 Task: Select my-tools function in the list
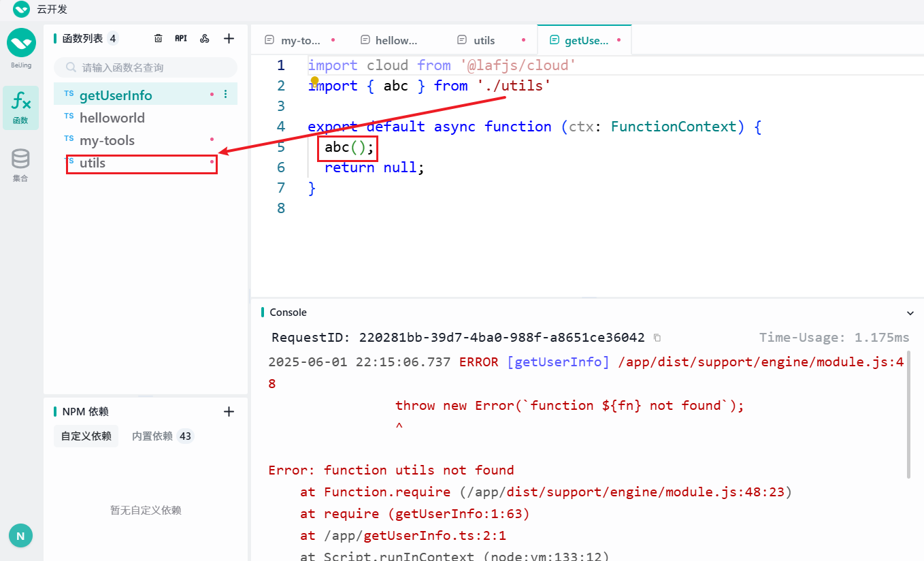click(x=107, y=140)
